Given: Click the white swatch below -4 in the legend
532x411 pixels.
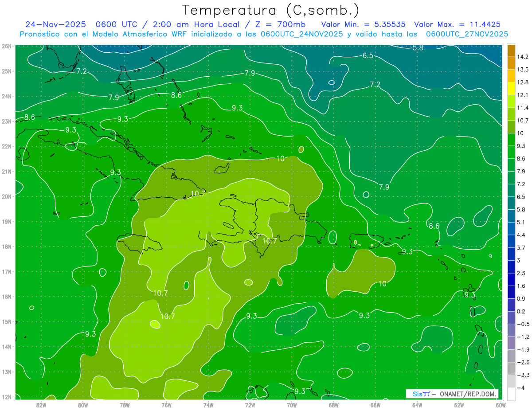Looking at the screenshot, I should (x=511, y=394).
